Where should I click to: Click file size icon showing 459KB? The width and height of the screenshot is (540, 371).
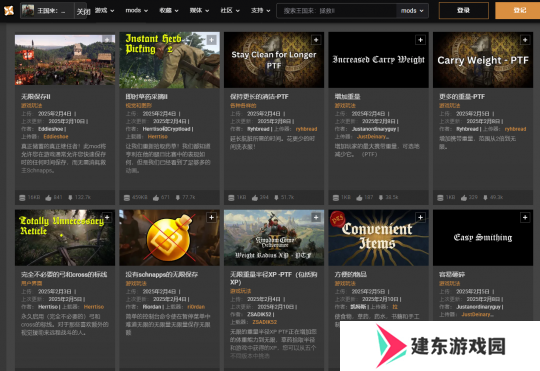[x=127, y=198]
